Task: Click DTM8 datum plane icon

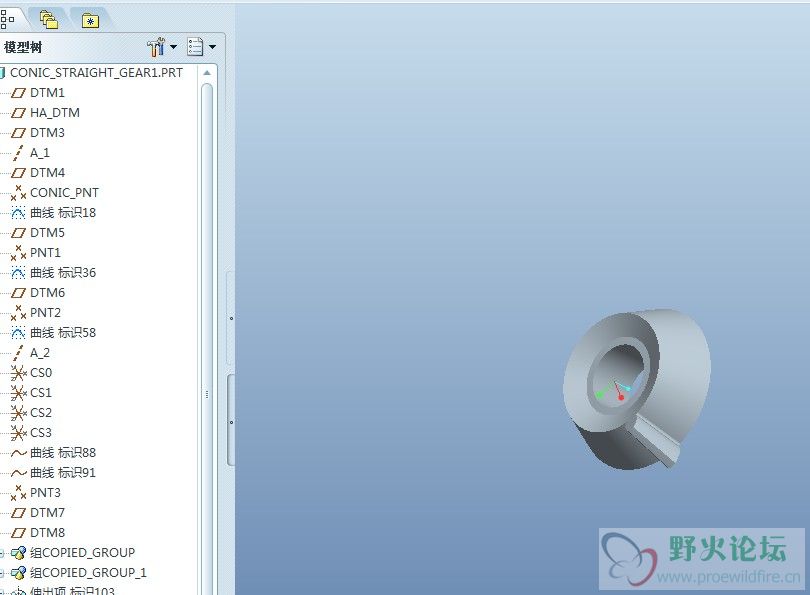Action: tap(19, 533)
